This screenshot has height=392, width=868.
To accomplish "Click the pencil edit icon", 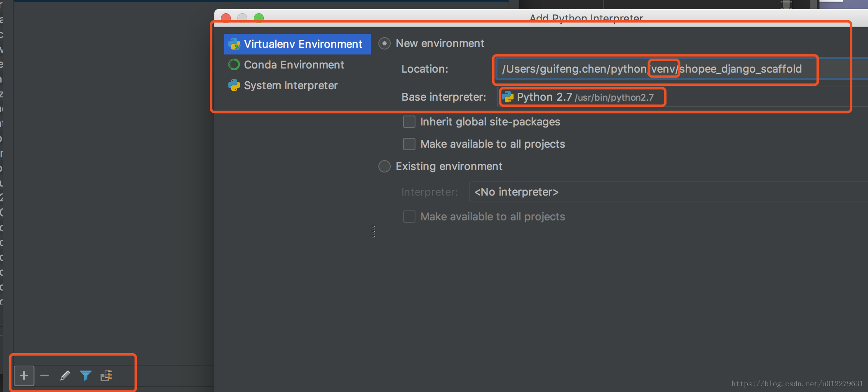I will click(x=65, y=375).
